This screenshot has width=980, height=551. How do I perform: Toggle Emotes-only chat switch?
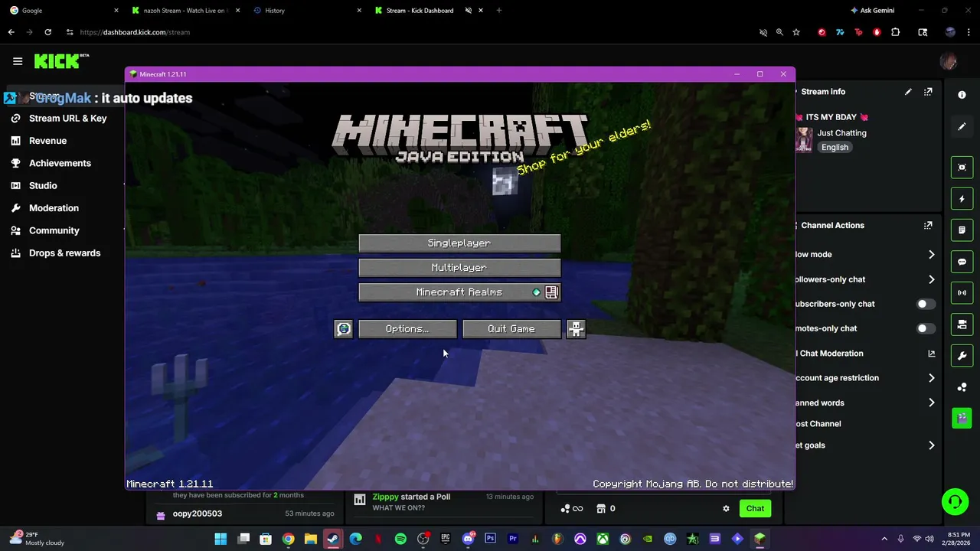click(x=926, y=328)
